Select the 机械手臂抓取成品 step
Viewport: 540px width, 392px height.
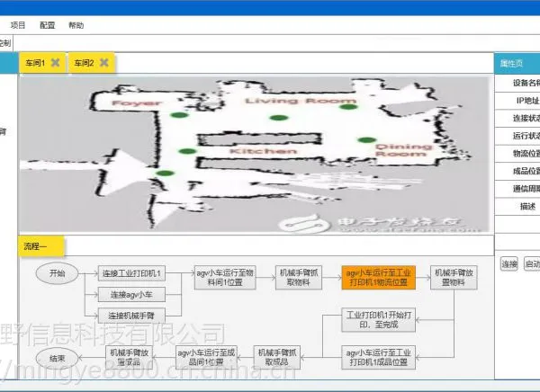click(x=277, y=357)
